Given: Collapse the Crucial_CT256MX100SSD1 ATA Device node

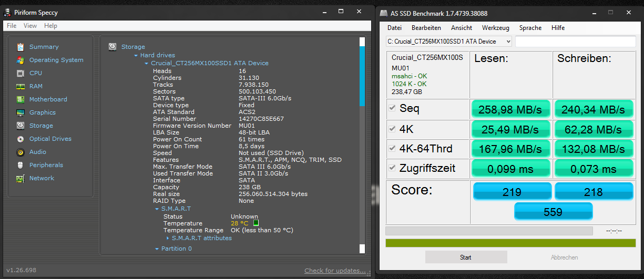Looking at the screenshot, I should coord(147,63).
